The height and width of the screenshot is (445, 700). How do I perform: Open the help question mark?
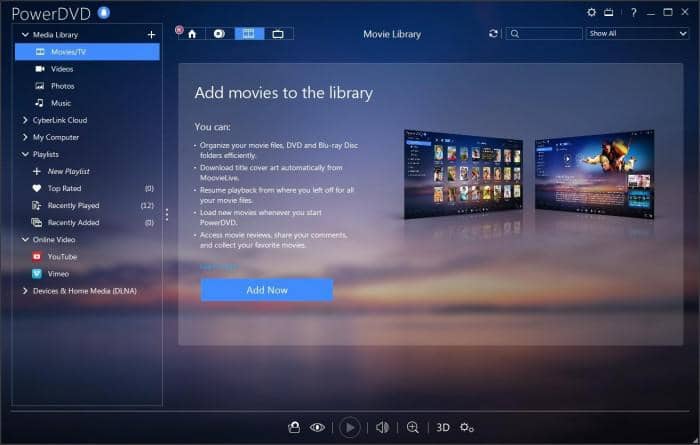[x=633, y=12]
